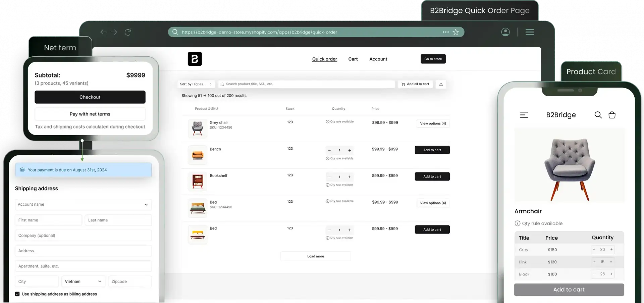Image resolution: width=644 pixels, height=303 pixels.
Task: Increase the Black variant quantity on the Armchair card
Action: coord(611,274)
